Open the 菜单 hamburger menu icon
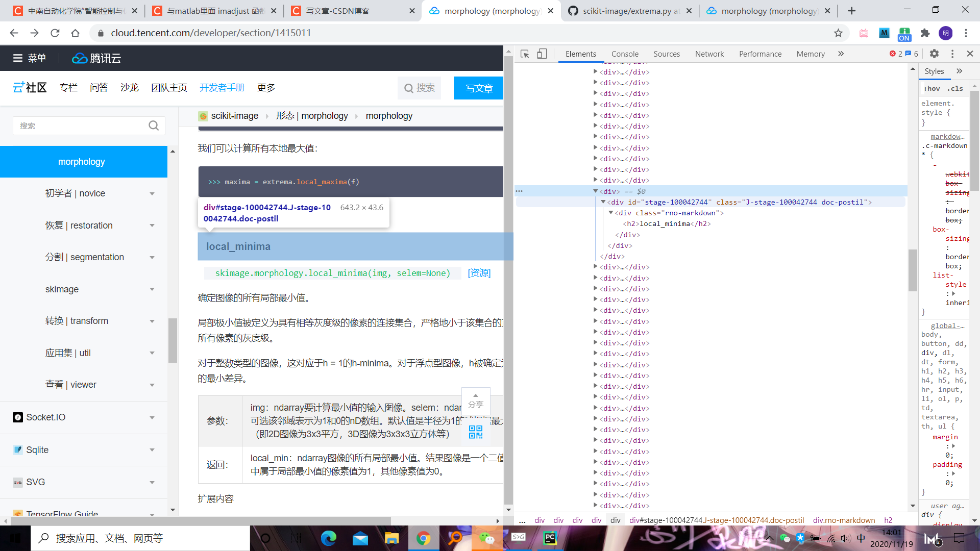 [x=18, y=58]
